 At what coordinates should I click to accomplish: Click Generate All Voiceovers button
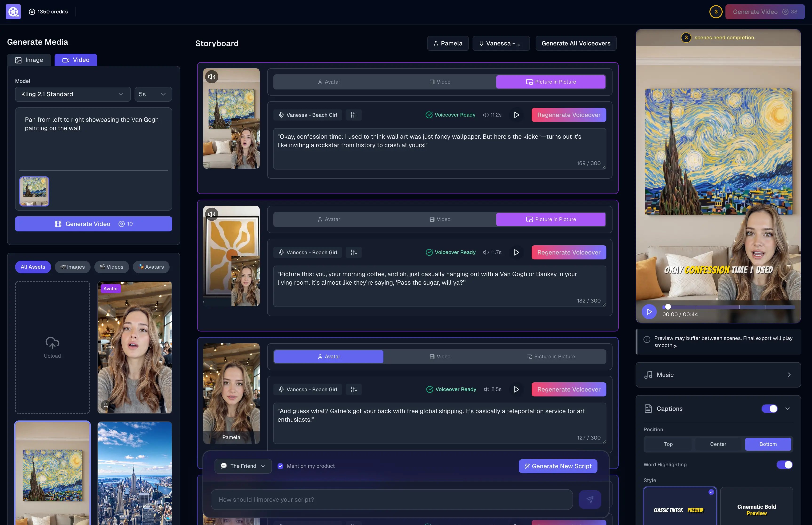(576, 43)
